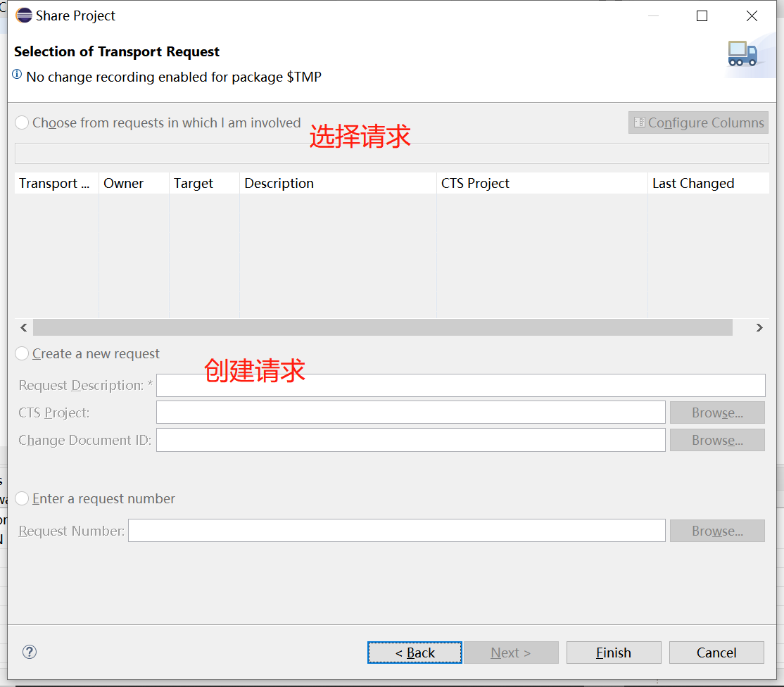
Task: Click the transport truck graphic
Action: click(x=743, y=55)
